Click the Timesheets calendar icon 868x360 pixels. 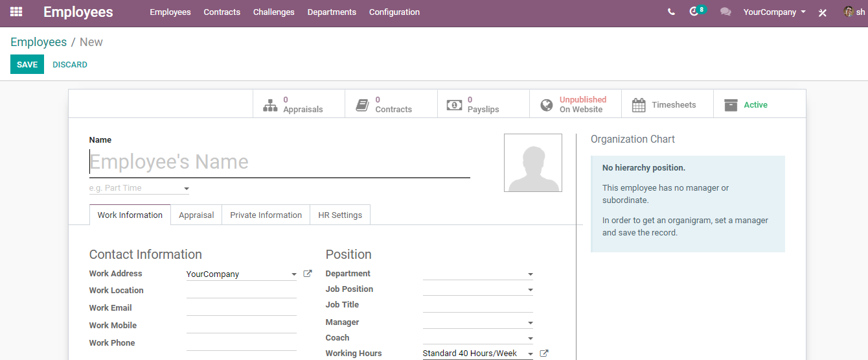639,105
